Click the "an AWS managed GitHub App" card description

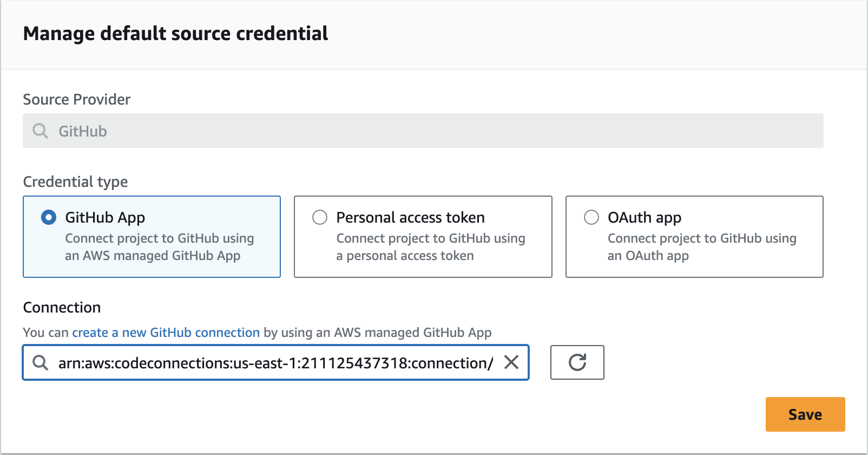153,256
